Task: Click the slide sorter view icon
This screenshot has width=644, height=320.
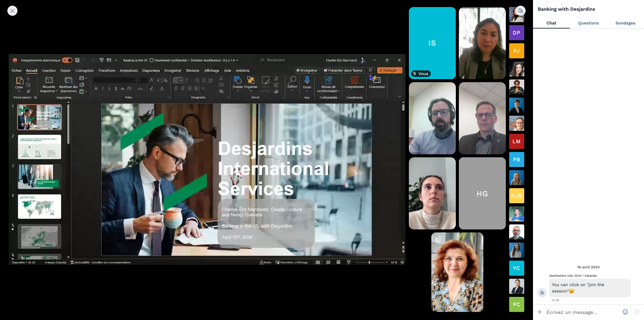Action: (328, 262)
